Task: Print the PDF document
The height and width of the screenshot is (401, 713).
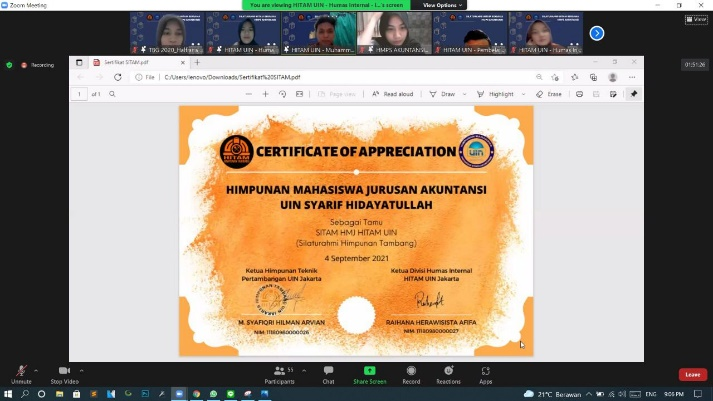Action: (579, 94)
